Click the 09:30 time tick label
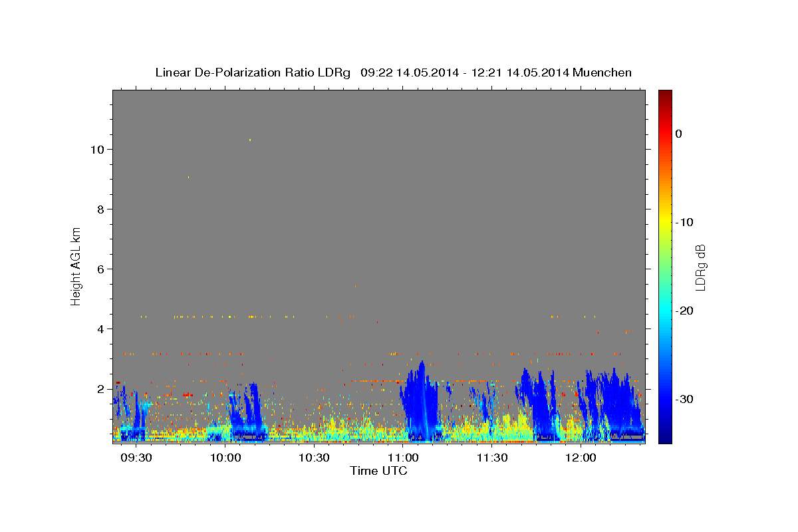 [x=138, y=458]
